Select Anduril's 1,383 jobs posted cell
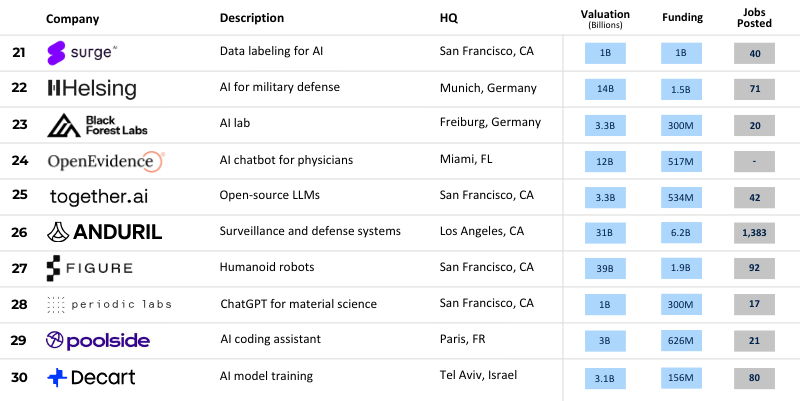Image resolution: width=800 pixels, height=401 pixels. tap(754, 232)
